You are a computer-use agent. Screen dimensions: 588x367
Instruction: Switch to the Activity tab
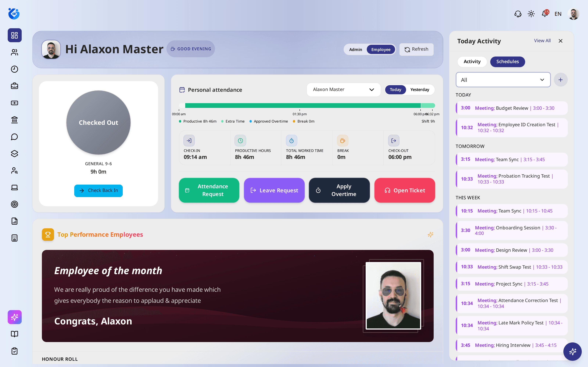pyautogui.click(x=472, y=62)
